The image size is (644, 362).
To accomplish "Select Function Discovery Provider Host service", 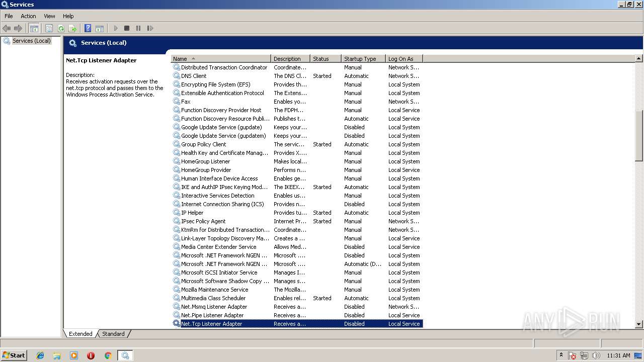I will (x=297, y=110).
